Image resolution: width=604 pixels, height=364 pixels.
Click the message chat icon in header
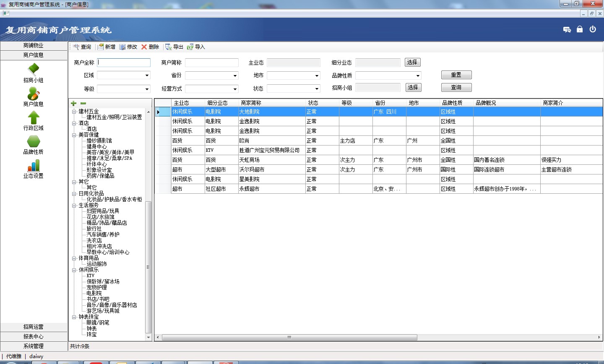567,29
